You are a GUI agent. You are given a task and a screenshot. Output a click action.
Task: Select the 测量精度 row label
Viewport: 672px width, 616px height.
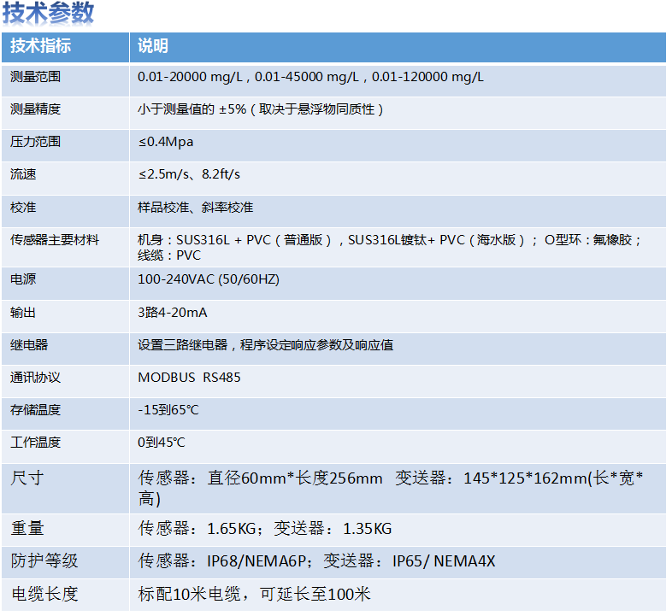click(35, 109)
